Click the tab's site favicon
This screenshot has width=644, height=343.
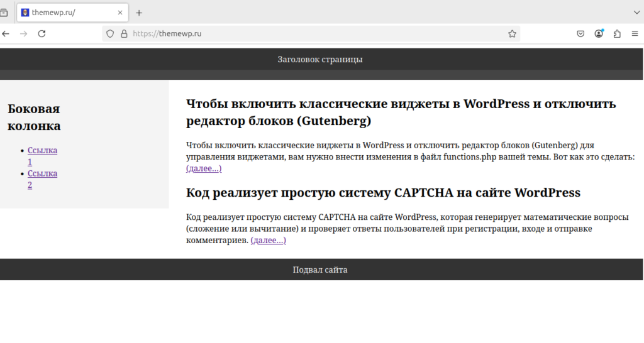point(25,13)
